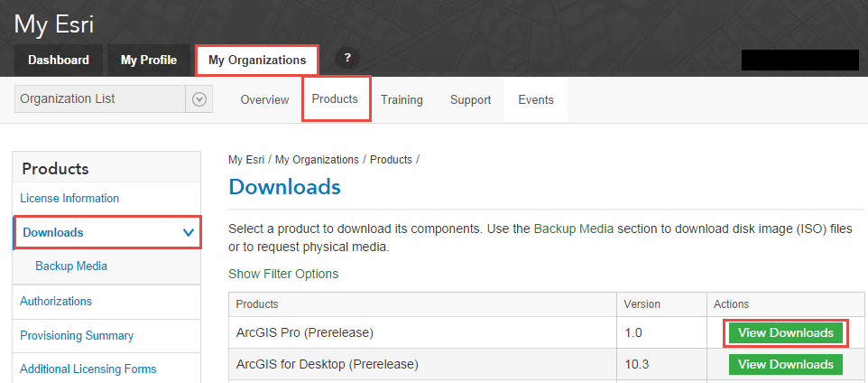
Task: Click Backup Media in the sidebar
Action: click(x=71, y=266)
